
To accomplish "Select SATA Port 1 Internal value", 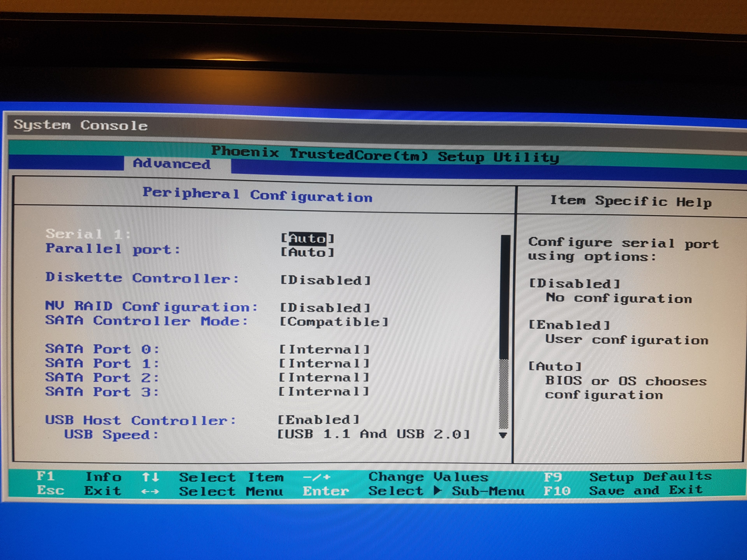I will [324, 364].
